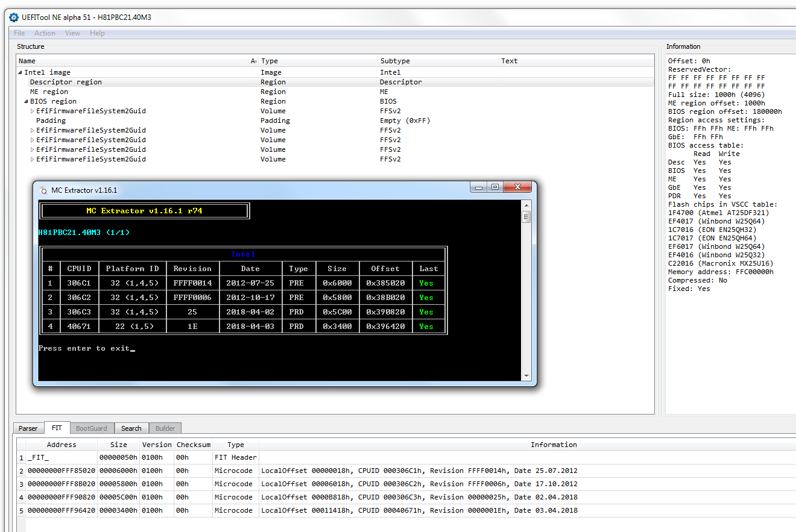
Task: Click the Address column header in FIT table
Action: coord(62,445)
